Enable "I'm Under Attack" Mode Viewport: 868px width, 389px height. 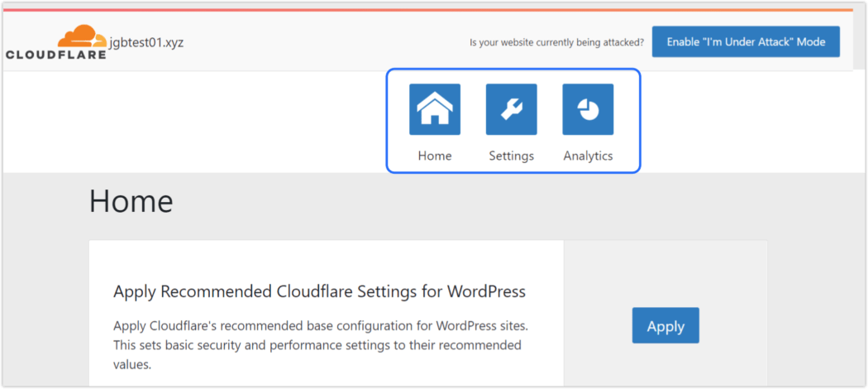coord(746,41)
